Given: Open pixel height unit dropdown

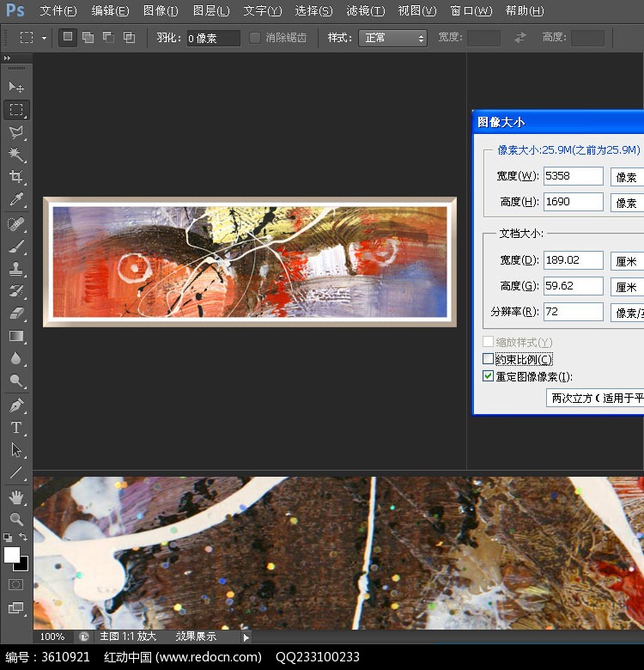Looking at the screenshot, I should coord(627,202).
